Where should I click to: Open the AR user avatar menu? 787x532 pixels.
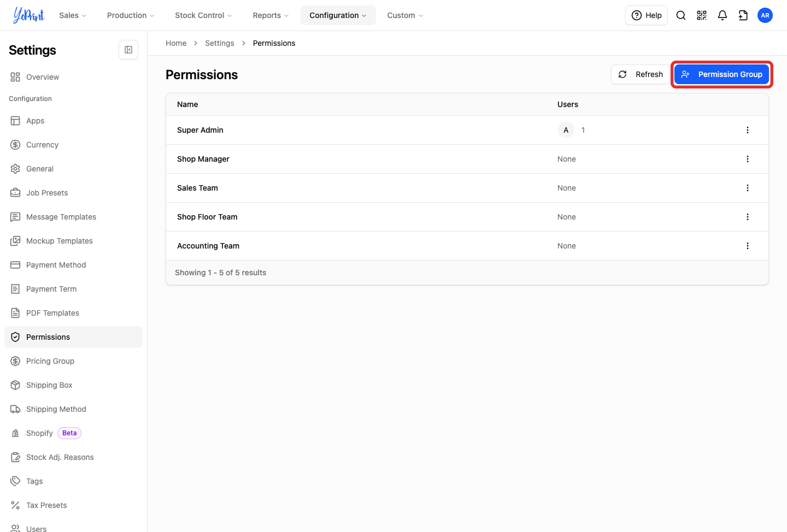[765, 15]
